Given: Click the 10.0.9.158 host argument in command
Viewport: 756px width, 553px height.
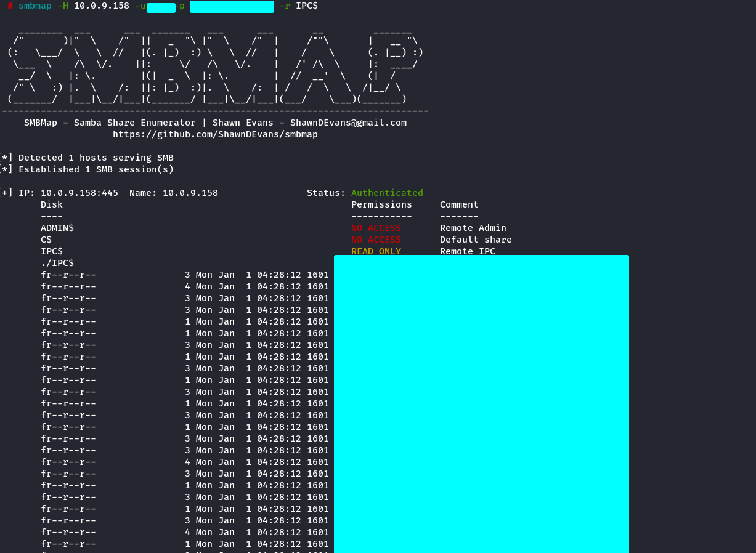Looking at the screenshot, I should pos(101,6).
